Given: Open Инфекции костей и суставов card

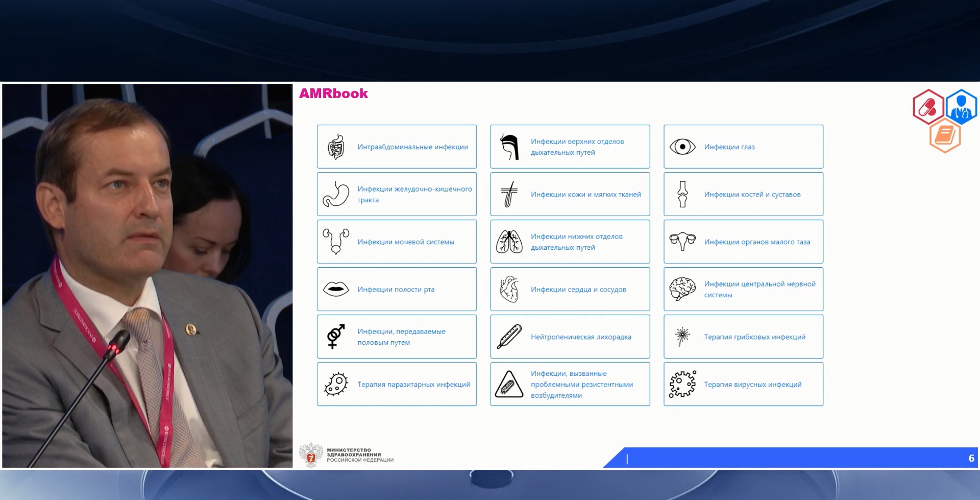Looking at the screenshot, I should click(743, 194).
